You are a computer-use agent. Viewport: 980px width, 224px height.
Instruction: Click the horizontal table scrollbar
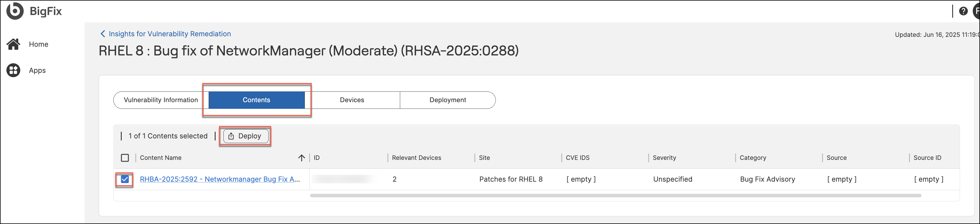click(x=615, y=196)
